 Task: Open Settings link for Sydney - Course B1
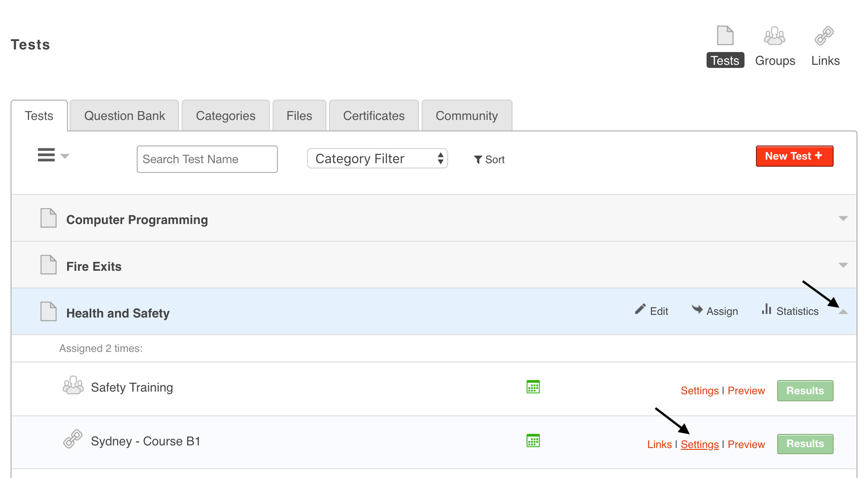click(x=700, y=444)
